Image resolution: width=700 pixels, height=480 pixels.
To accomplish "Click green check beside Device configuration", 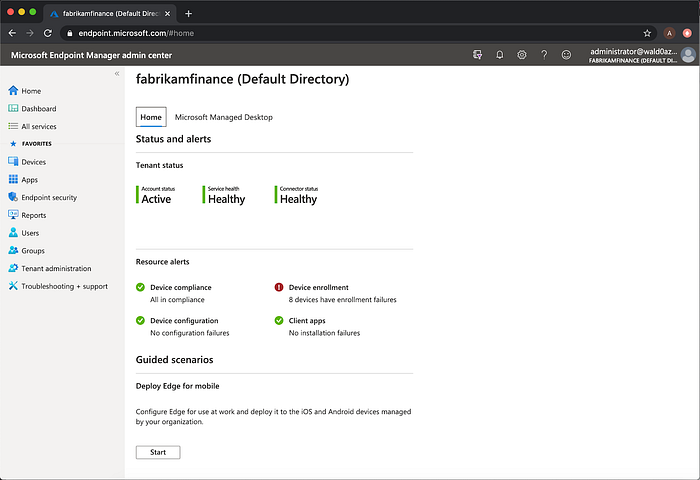I will (140, 320).
